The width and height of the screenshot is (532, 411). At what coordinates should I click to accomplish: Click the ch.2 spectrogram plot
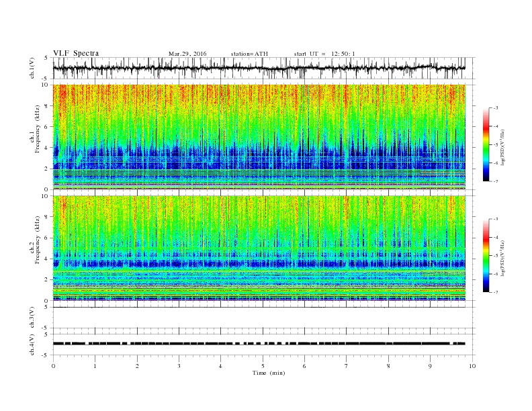pos(259,248)
